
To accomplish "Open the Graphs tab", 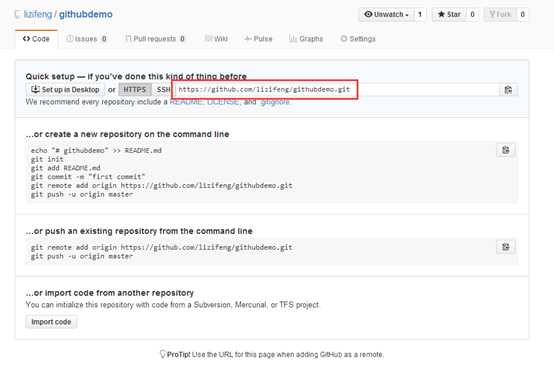I will (x=306, y=39).
